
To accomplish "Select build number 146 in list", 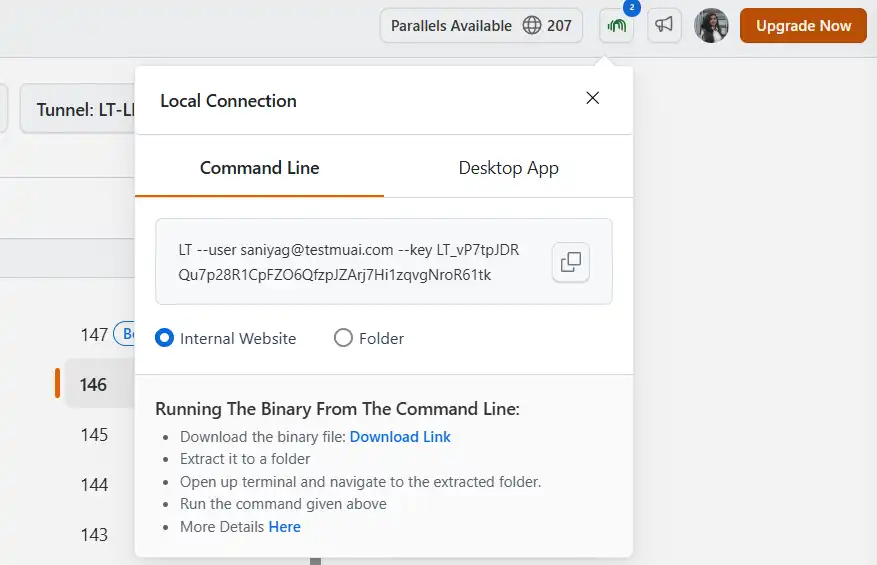I will tap(94, 385).
